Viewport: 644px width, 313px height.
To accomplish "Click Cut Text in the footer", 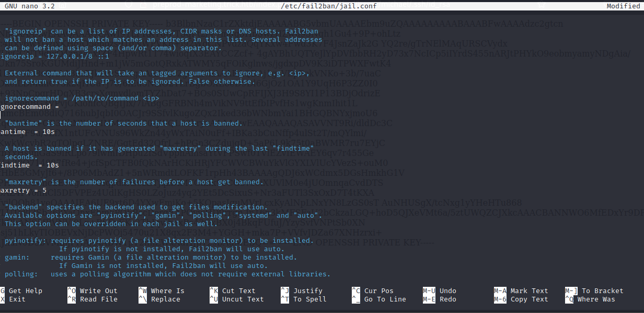I will pos(238,291).
